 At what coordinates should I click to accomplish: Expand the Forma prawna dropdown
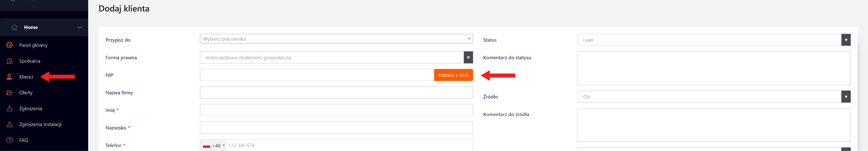coord(468,58)
